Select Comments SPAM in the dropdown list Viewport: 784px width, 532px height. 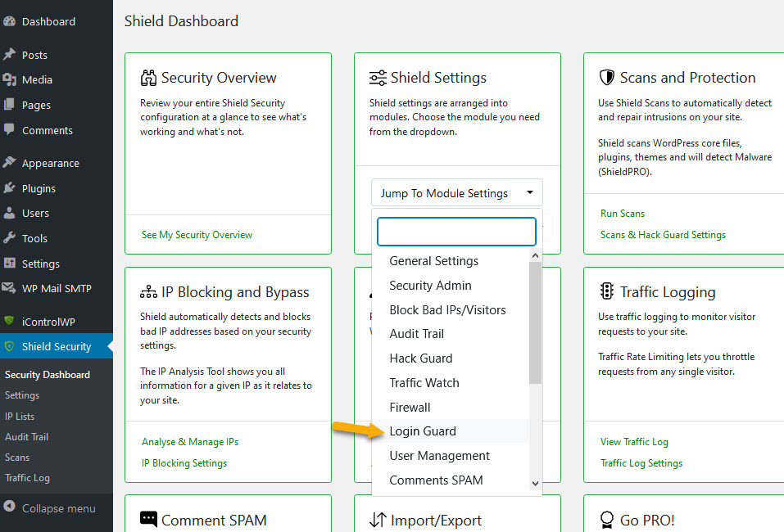tap(436, 480)
